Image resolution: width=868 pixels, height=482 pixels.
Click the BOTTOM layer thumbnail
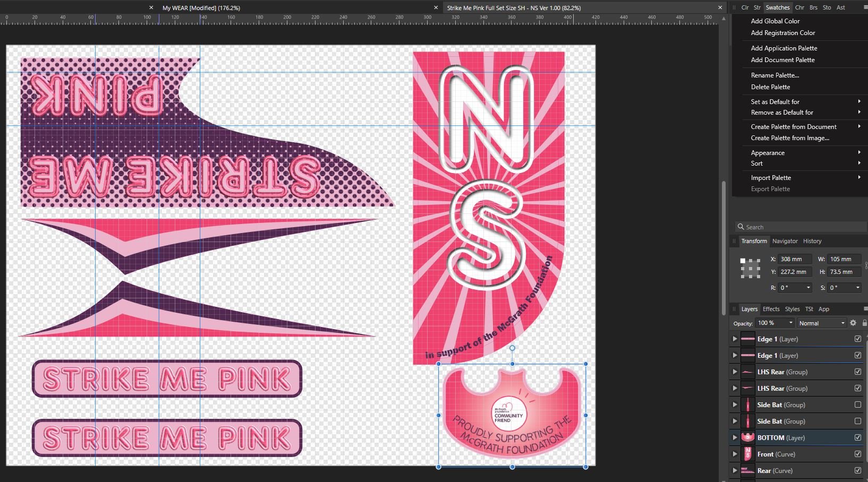[747, 437]
